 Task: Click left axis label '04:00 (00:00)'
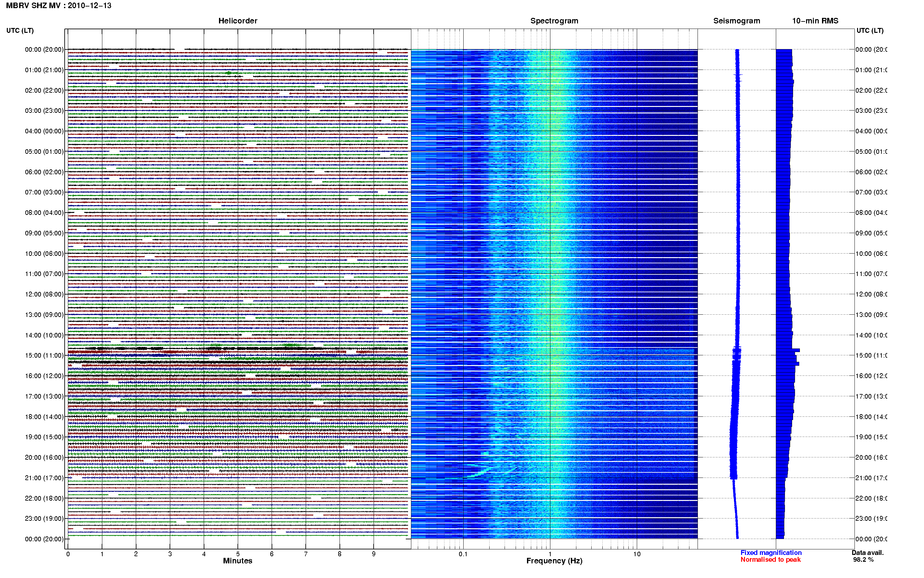click(44, 131)
